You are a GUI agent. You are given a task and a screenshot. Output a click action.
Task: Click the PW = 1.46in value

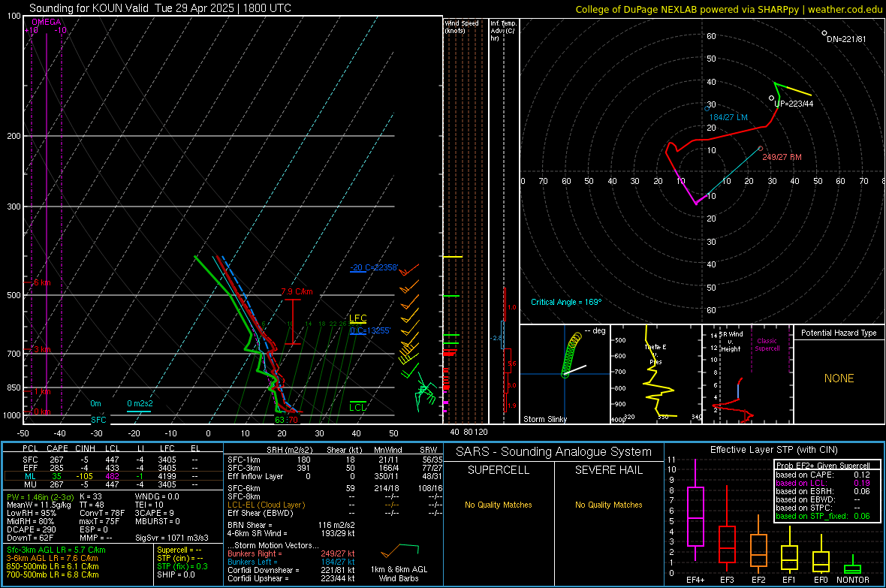(40, 496)
